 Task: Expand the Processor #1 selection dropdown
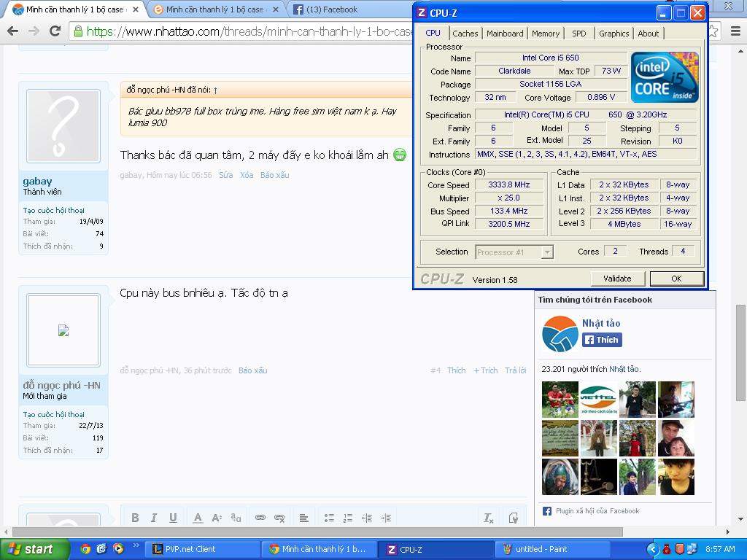click(x=548, y=252)
